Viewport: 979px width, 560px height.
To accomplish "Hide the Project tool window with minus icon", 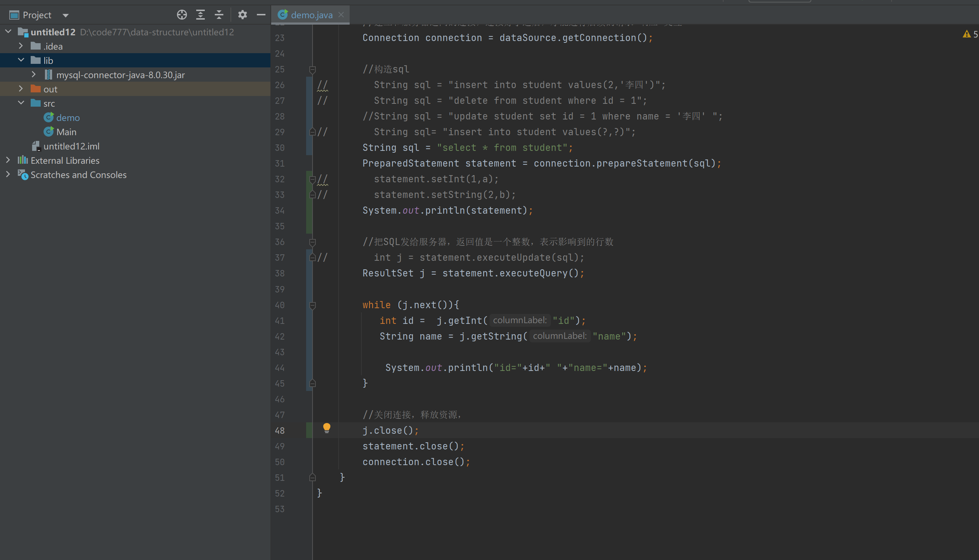I will click(261, 15).
